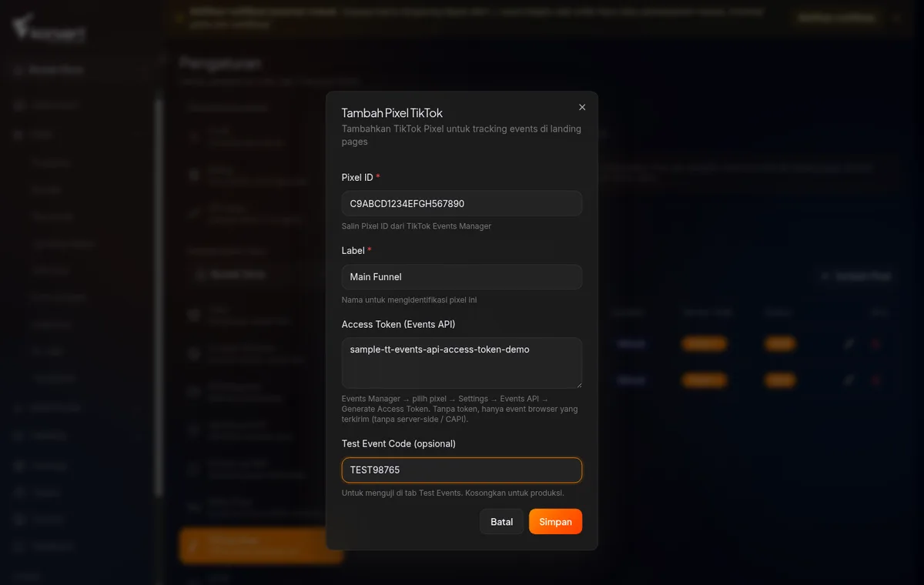Click hint text 'Salin Pixel ID dari TikTok Events Manager'
This screenshot has width=924, height=585.
417,226
